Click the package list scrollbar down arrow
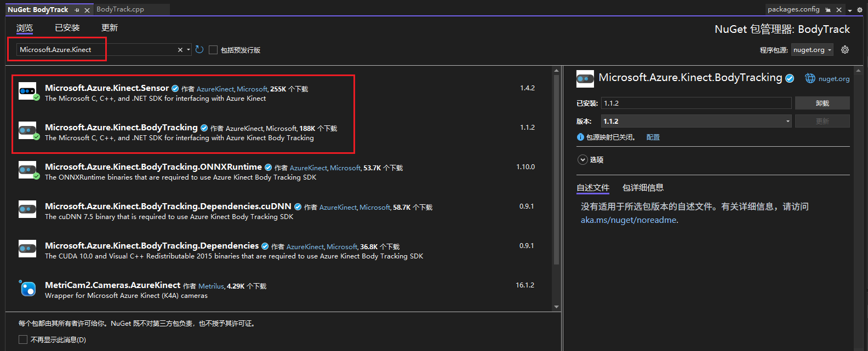 556,307
